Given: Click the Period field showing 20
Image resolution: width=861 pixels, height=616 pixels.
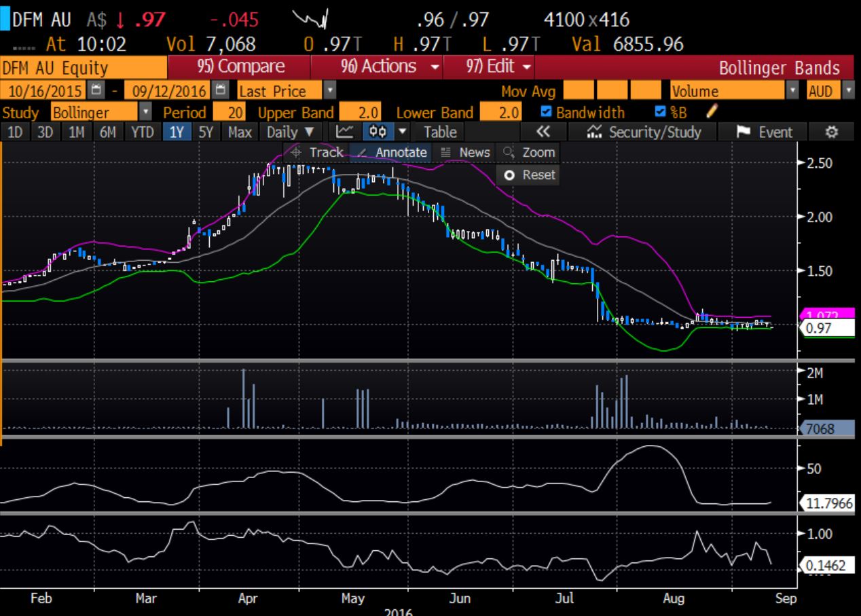Looking at the screenshot, I should point(228,111).
